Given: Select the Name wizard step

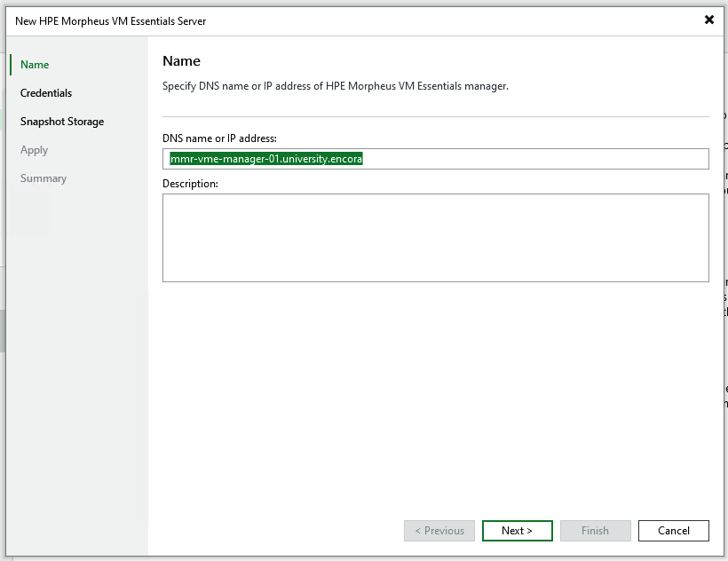Looking at the screenshot, I should [x=35, y=65].
